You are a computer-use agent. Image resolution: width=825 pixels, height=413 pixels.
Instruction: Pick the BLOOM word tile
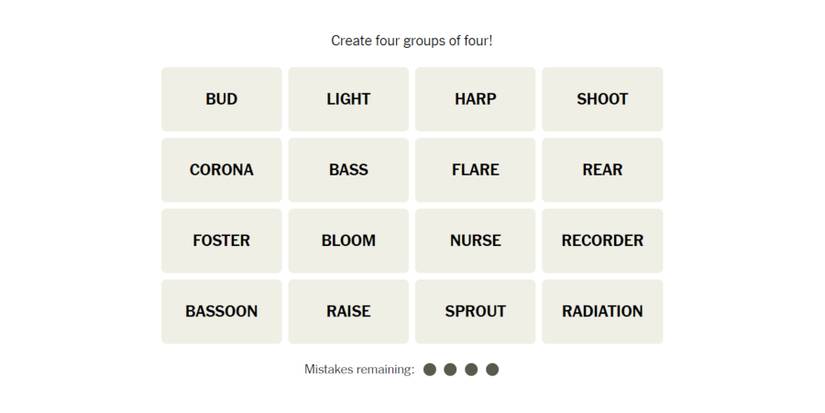pos(348,241)
